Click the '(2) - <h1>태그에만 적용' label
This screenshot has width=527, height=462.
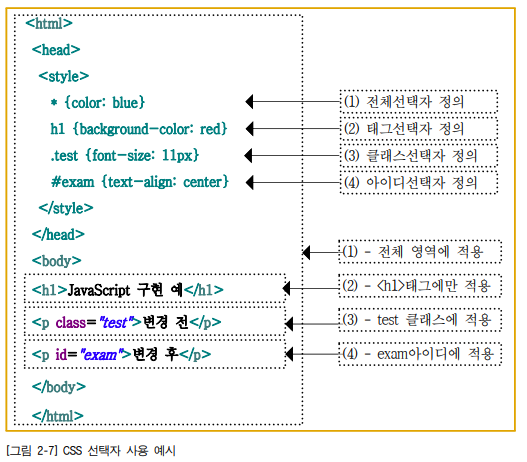point(420,286)
